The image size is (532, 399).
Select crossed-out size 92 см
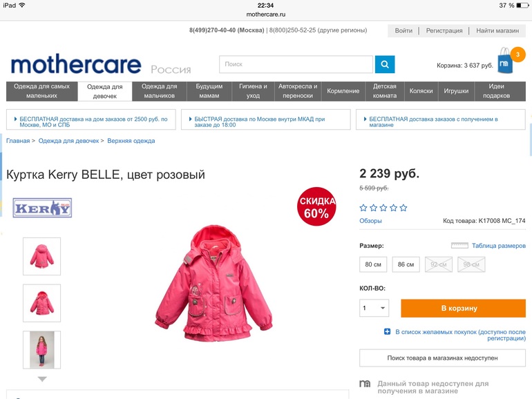(439, 264)
